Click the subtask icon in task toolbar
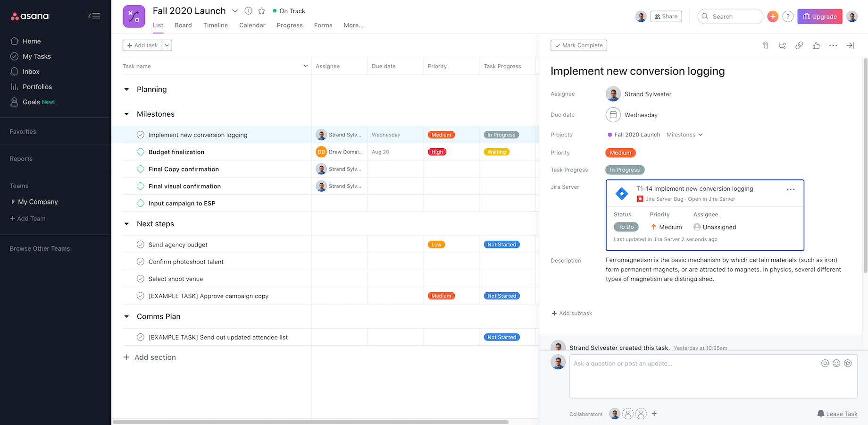 782,45
